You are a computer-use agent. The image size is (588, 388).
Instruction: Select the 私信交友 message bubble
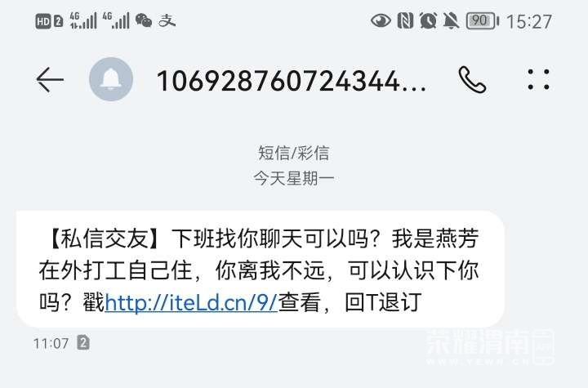tap(260, 269)
